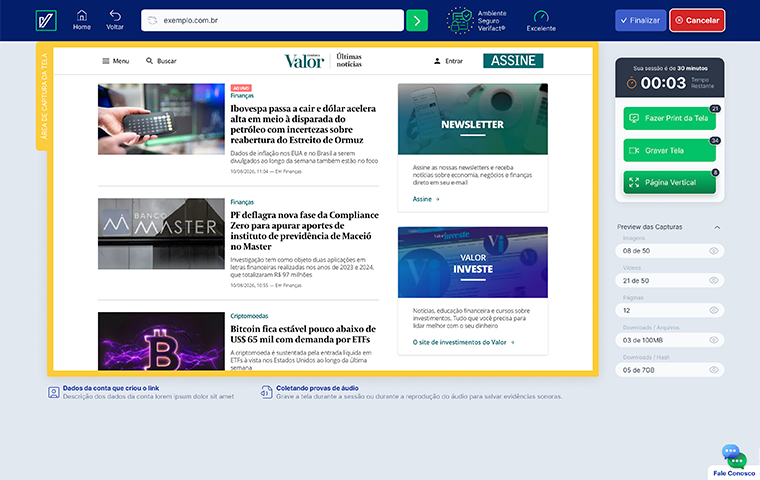Click the newsletter Assine arrow link
This screenshot has width=760, height=480.
[x=426, y=199]
